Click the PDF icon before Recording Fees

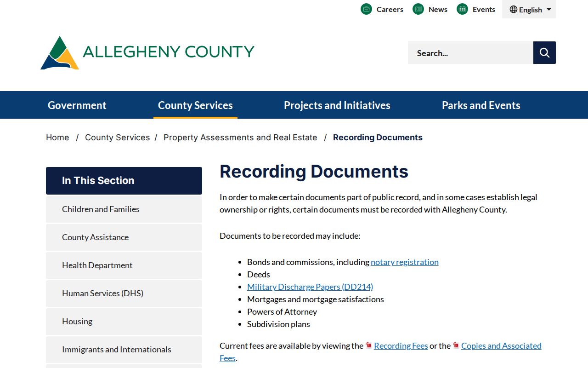point(368,345)
